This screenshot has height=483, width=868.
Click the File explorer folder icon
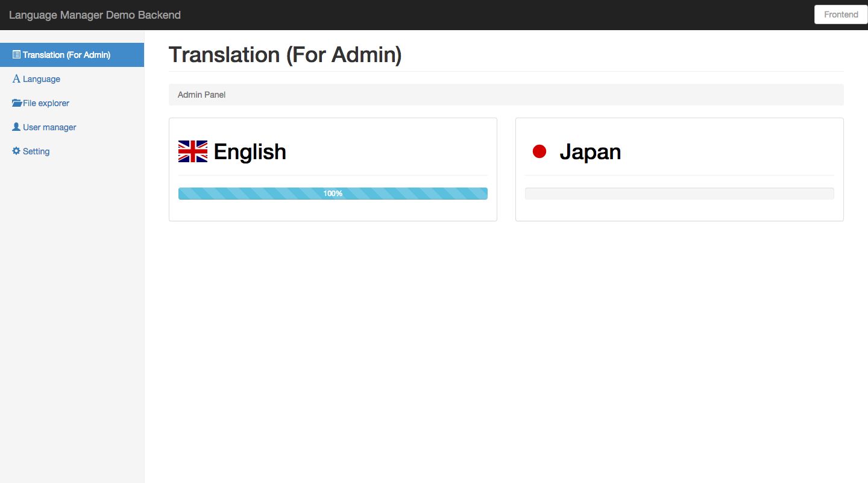click(x=17, y=103)
